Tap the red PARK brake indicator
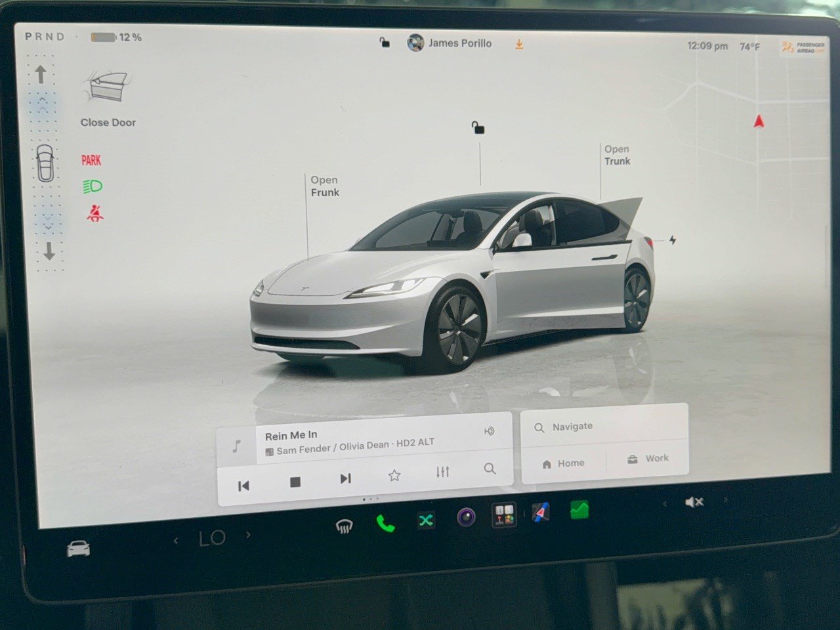Viewport: 840px width, 630px height. tap(91, 160)
